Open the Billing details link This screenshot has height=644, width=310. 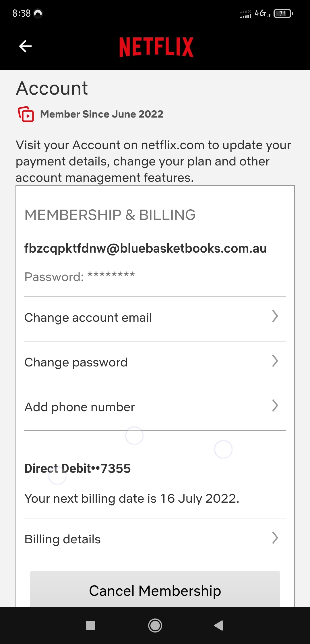(x=63, y=539)
